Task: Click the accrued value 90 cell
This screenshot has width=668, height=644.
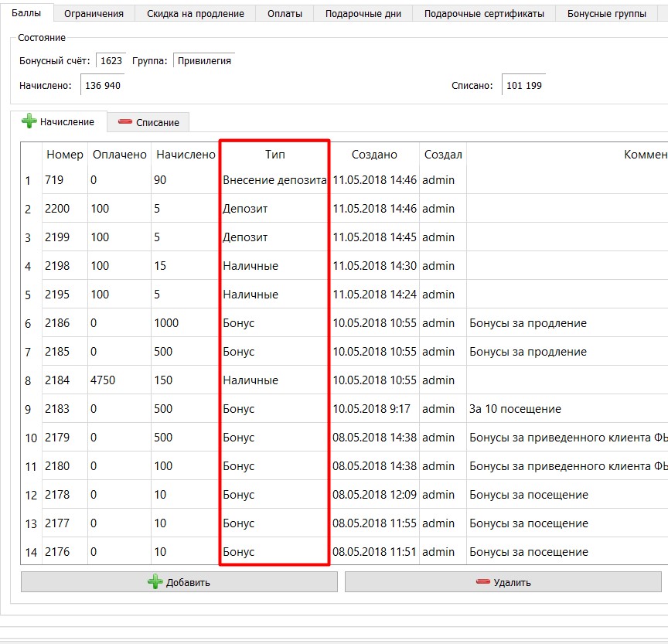Action: tap(185, 179)
